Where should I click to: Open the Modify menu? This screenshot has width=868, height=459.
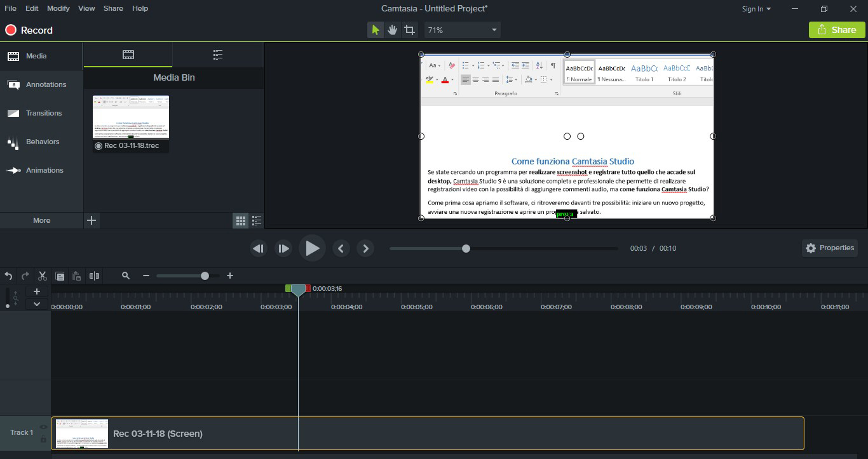(58, 8)
